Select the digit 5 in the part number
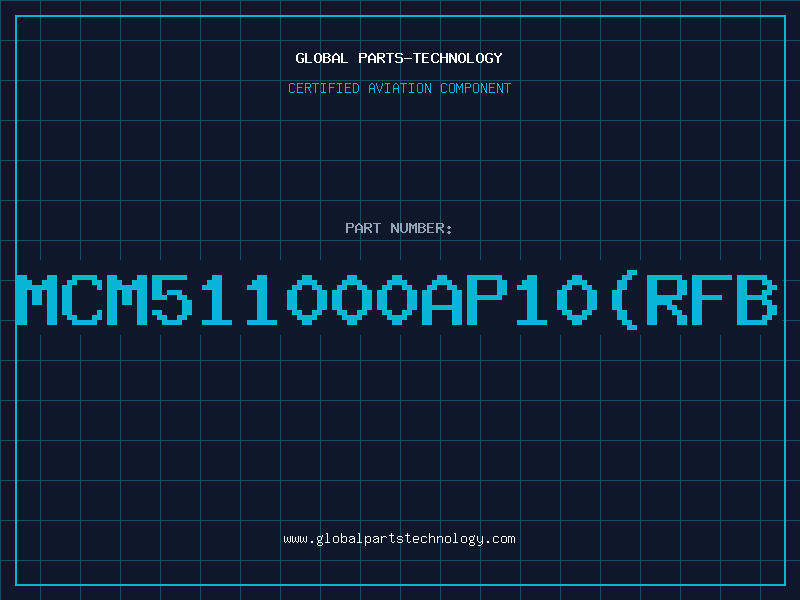 pyautogui.click(x=172, y=300)
